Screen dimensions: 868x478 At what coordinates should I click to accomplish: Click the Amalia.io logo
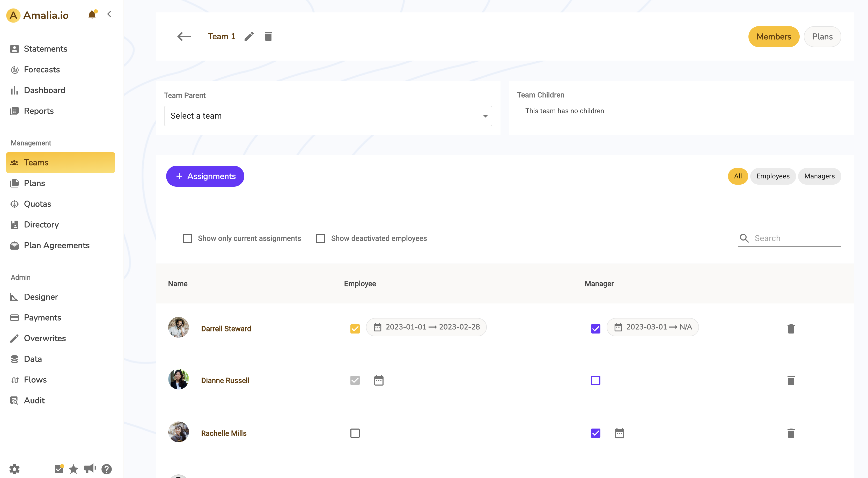coord(38,15)
